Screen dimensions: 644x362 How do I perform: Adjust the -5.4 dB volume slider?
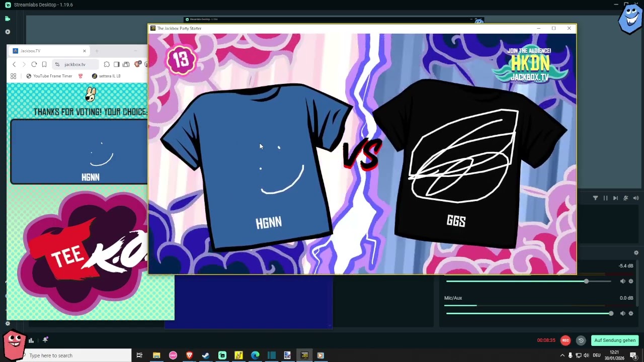point(528,281)
